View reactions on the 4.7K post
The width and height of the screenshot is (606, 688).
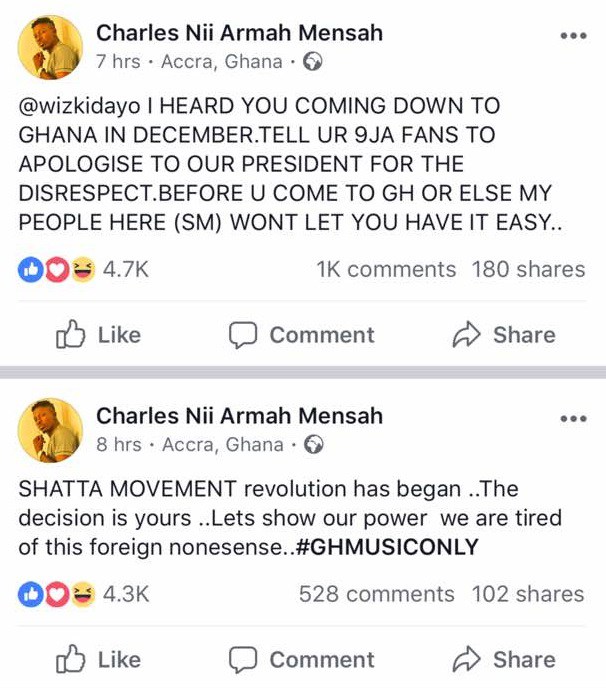coord(84,269)
